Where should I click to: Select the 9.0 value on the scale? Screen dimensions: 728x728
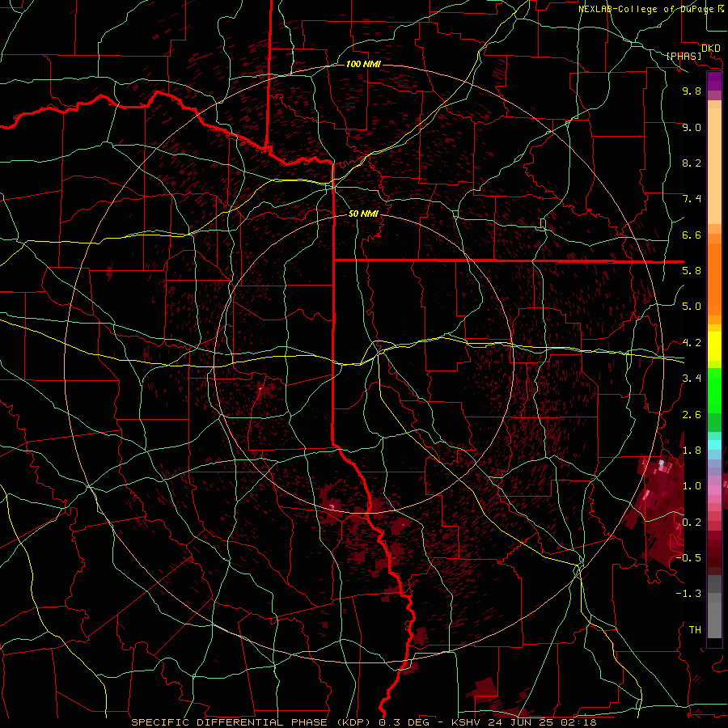pos(692,127)
